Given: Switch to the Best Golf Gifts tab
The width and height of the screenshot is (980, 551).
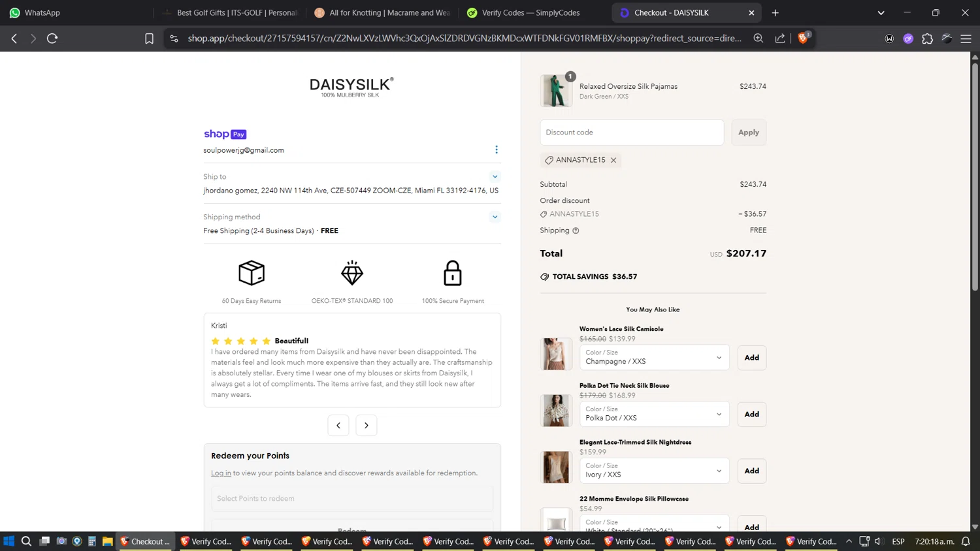Looking at the screenshot, I should [230, 12].
